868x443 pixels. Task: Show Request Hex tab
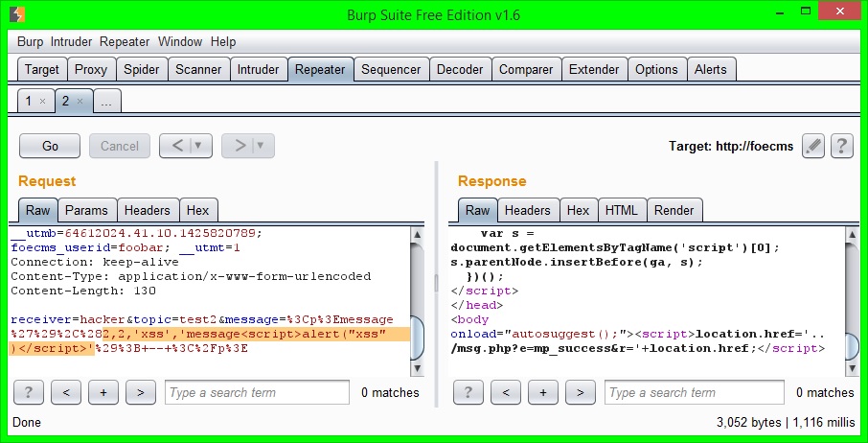pyautogui.click(x=197, y=210)
